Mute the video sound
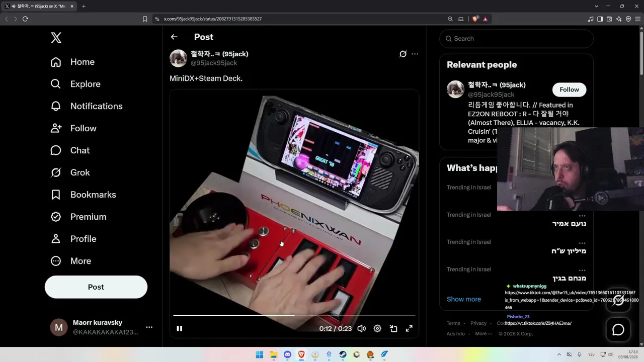Viewport: 644px width, 362px height. click(x=361, y=328)
